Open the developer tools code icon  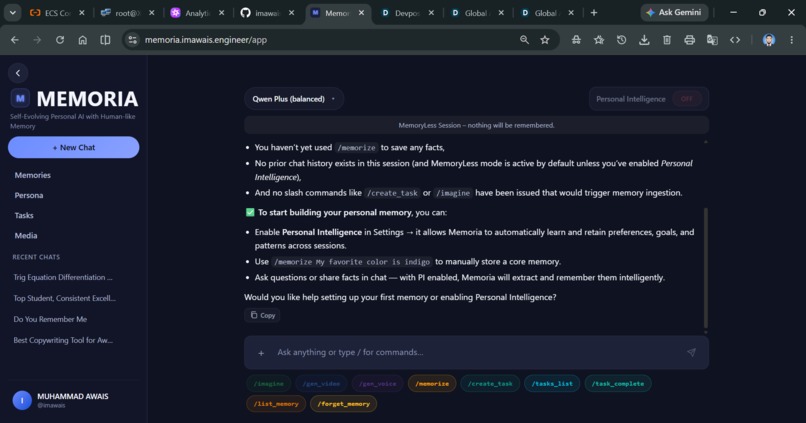(735, 40)
